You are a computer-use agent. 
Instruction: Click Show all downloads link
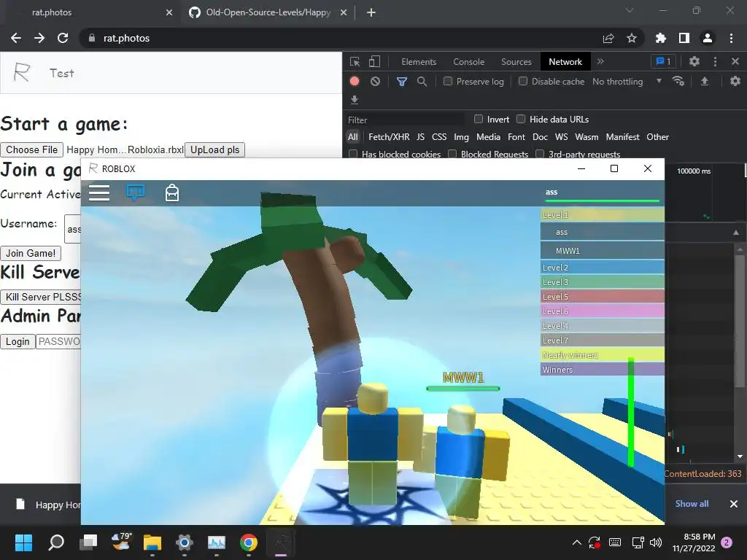[692, 503]
